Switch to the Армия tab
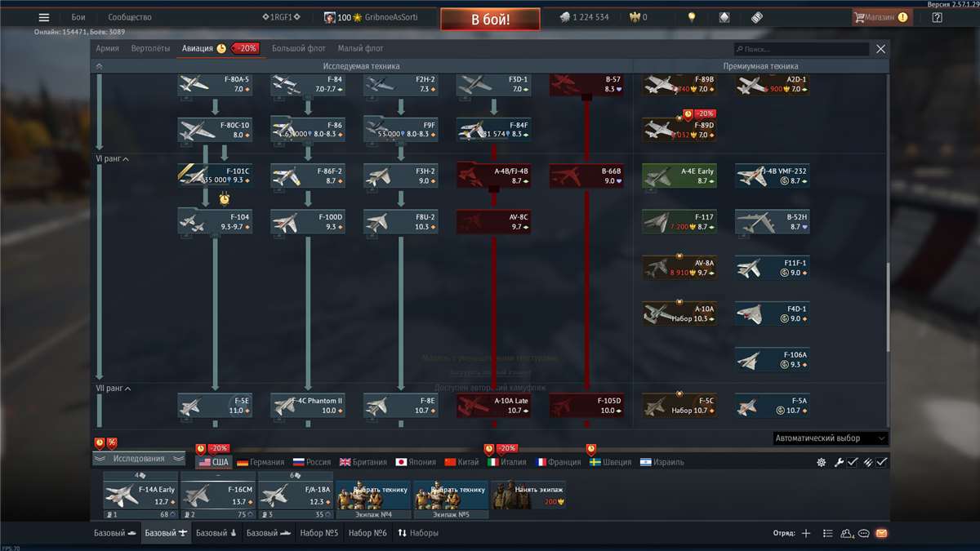The image size is (980, 551). point(108,48)
